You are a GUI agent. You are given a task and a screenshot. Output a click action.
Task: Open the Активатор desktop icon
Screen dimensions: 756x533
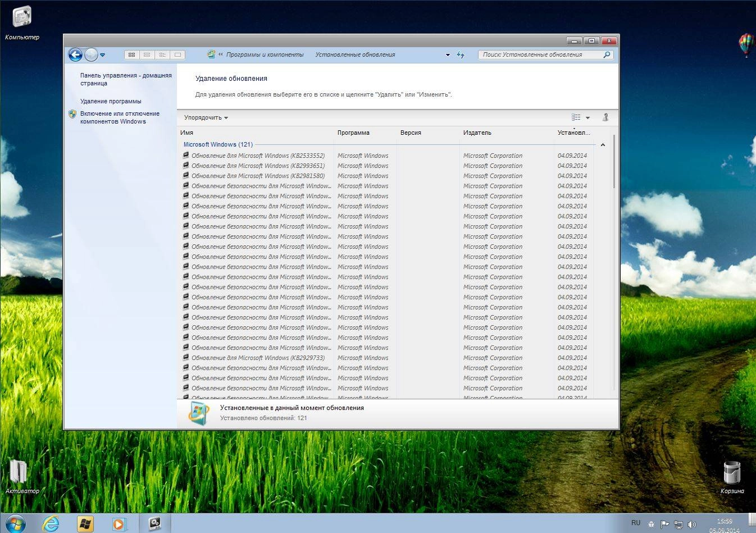click(x=22, y=476)
